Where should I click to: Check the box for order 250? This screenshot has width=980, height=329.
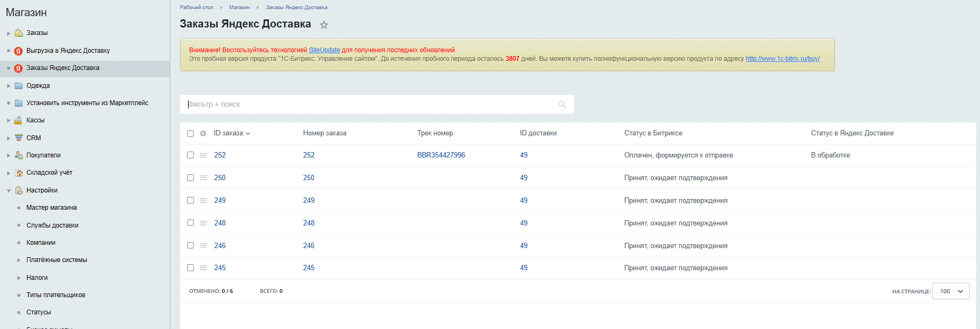[x=190, y=178]
